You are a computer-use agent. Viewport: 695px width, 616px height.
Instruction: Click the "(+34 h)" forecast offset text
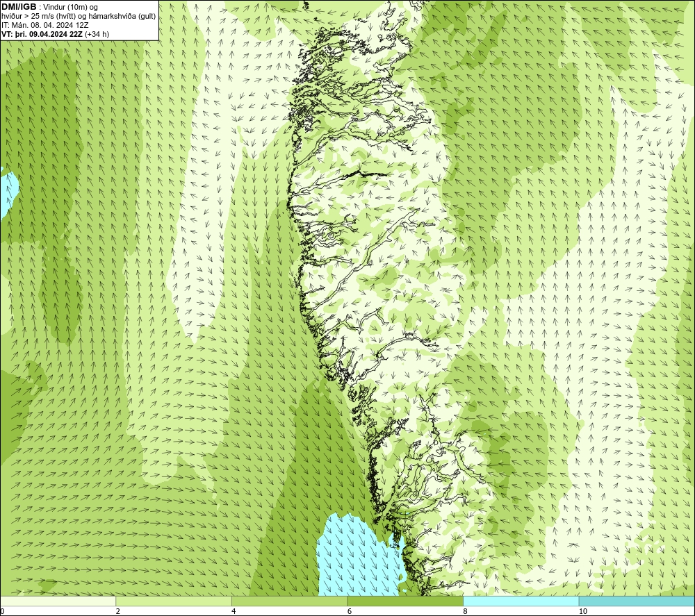pos(97,34)
